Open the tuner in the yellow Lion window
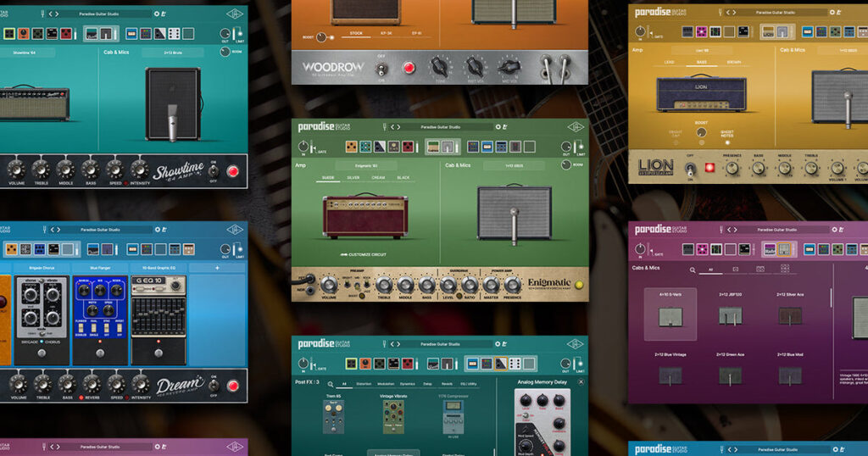Screen dimensions: 868x456 click(721, 12)
